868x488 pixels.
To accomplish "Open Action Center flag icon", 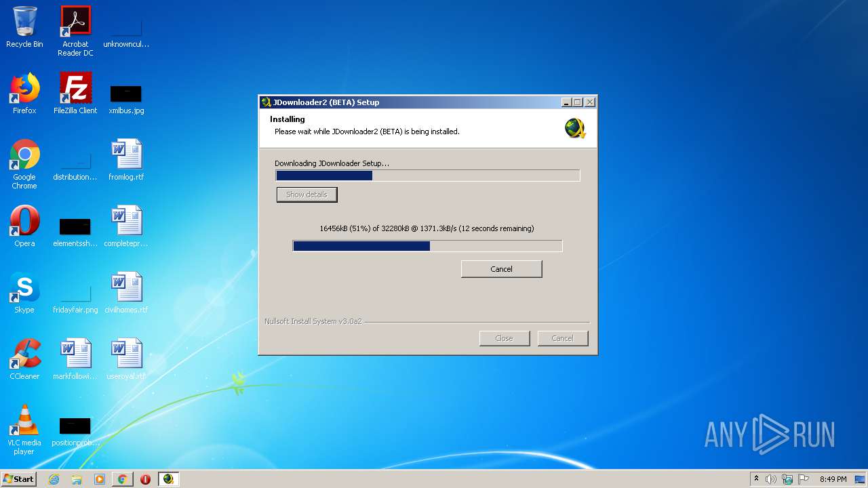I will click(804, 479).
